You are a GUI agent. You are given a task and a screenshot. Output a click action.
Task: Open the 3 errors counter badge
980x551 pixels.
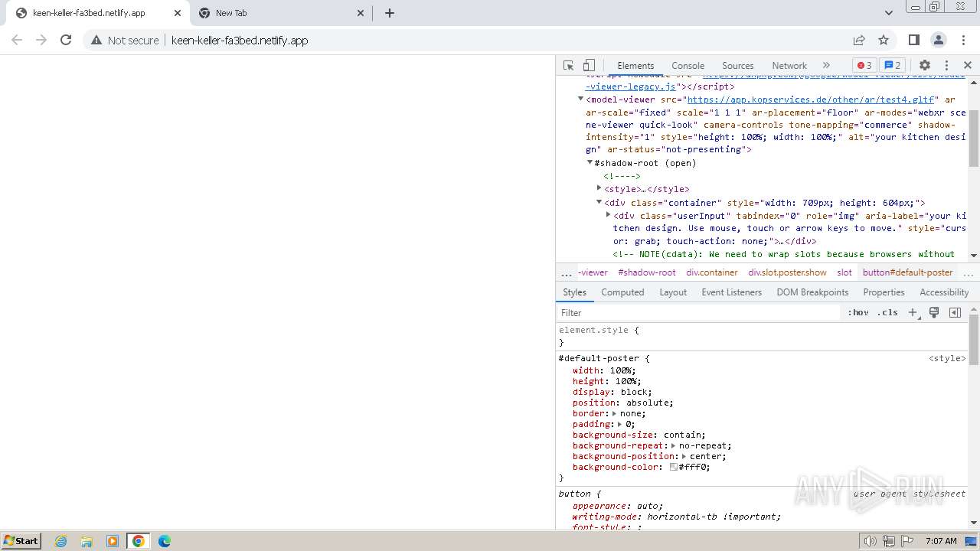864,65
